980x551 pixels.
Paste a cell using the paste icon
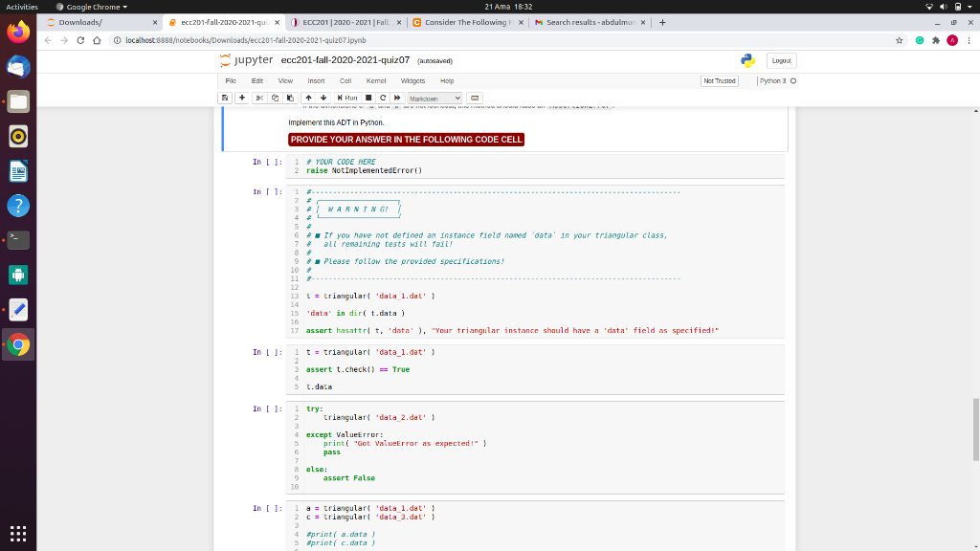tap(290, 97)
